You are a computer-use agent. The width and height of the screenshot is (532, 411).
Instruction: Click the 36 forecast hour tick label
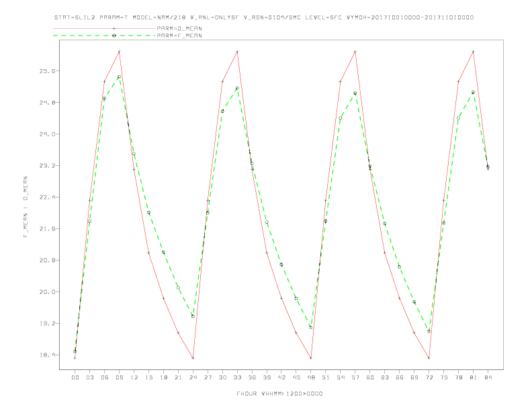click(252, 377)
